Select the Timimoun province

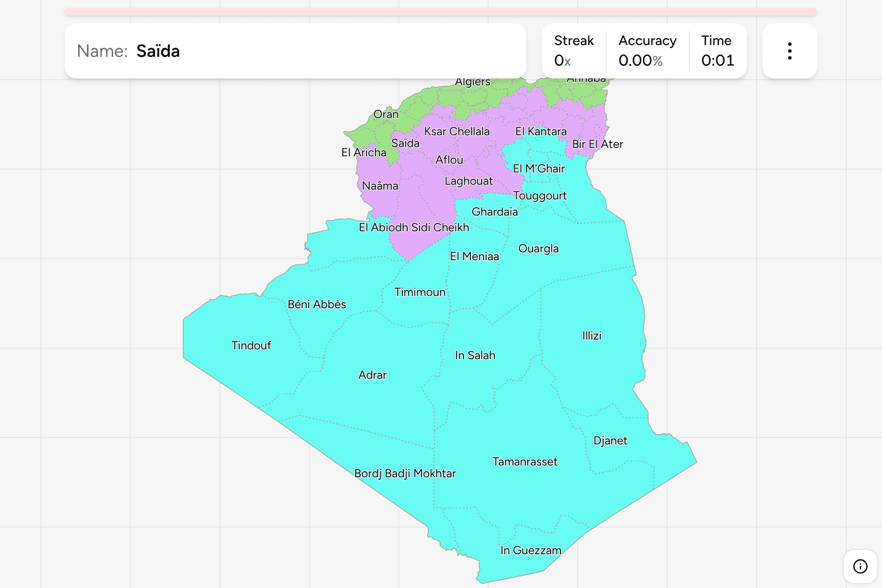coord(420,292)
